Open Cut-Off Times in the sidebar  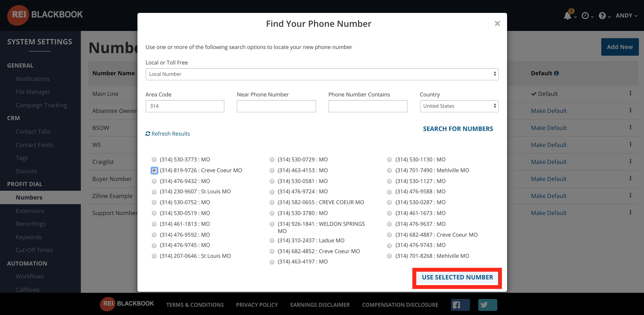tap(34, 250)
